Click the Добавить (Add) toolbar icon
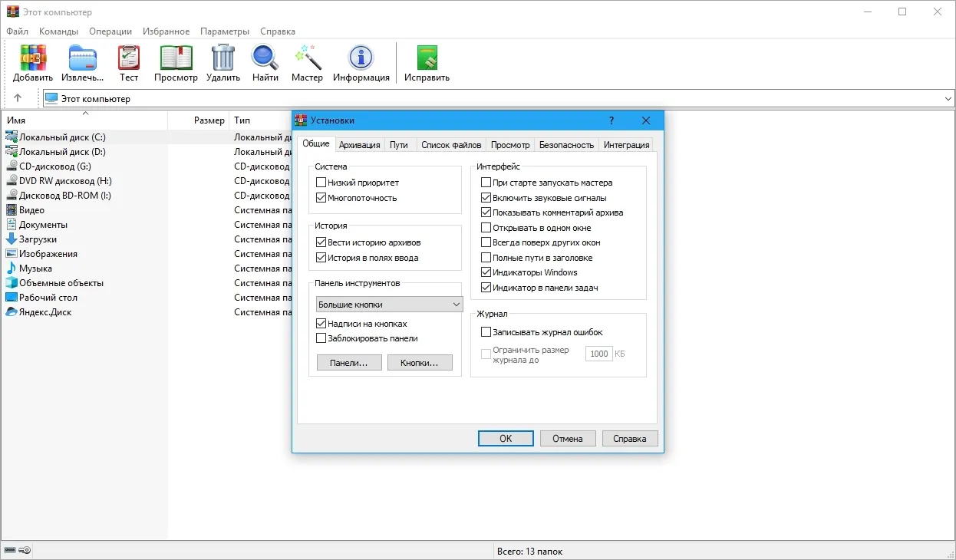Image resolution: width=956 pixels, height=560 pixels. coord(33,58)
